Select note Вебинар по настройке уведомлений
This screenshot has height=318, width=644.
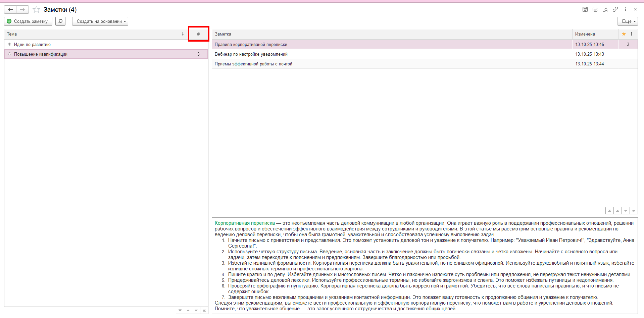coord(251,54)
